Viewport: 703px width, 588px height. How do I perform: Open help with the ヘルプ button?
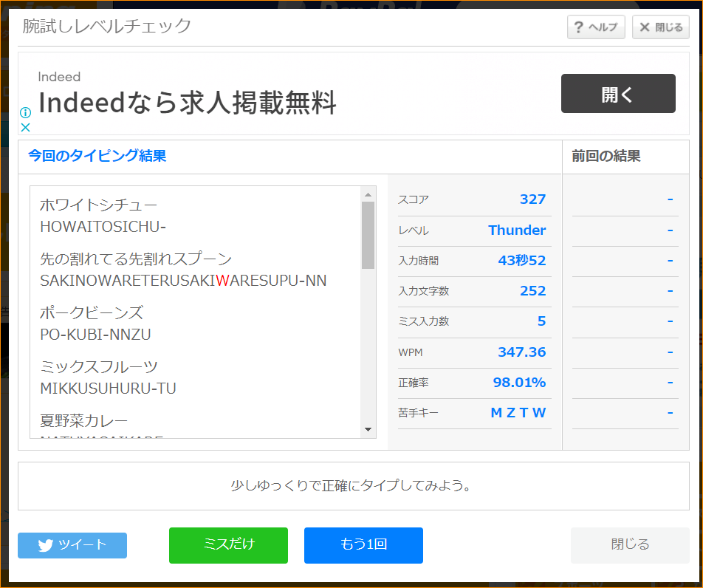[x=596, y=27]
